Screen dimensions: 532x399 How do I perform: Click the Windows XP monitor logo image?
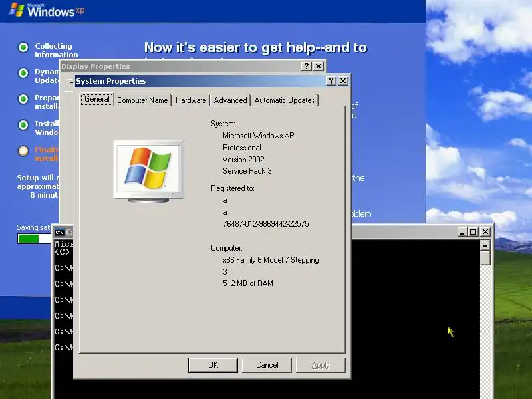coord(148,172)
